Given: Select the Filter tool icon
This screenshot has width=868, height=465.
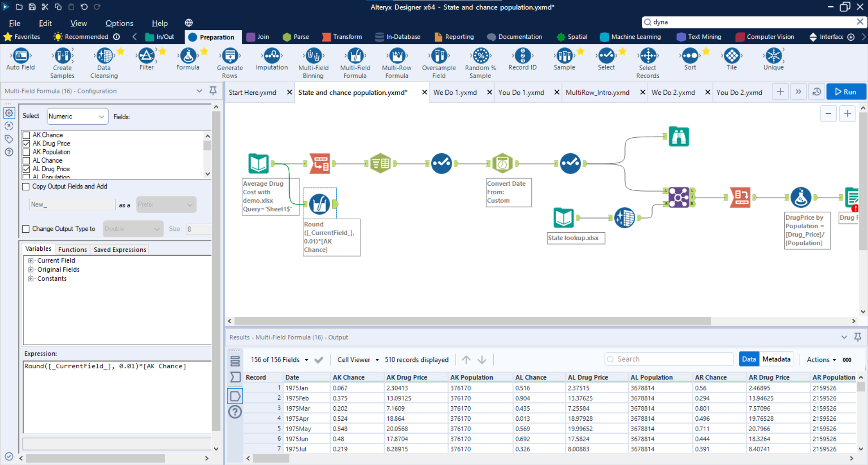Looking at the screenshot, I should pos(146,56).
